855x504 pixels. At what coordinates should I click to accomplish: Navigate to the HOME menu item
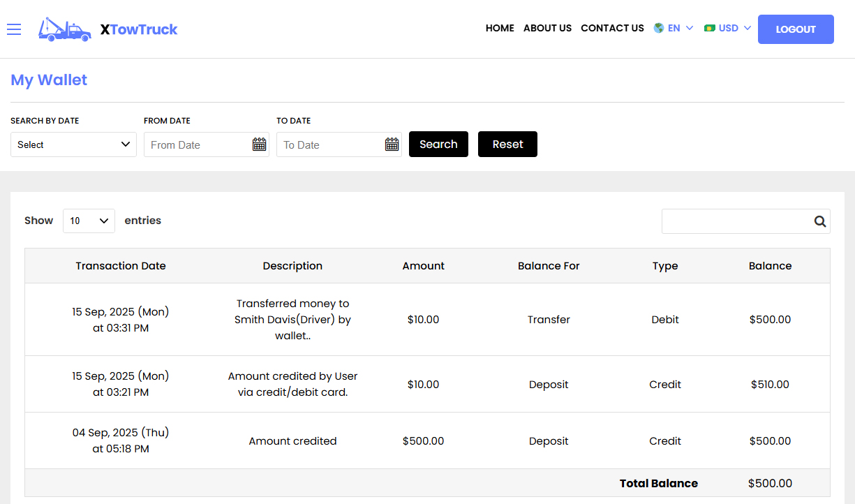(x=500, y=29)
